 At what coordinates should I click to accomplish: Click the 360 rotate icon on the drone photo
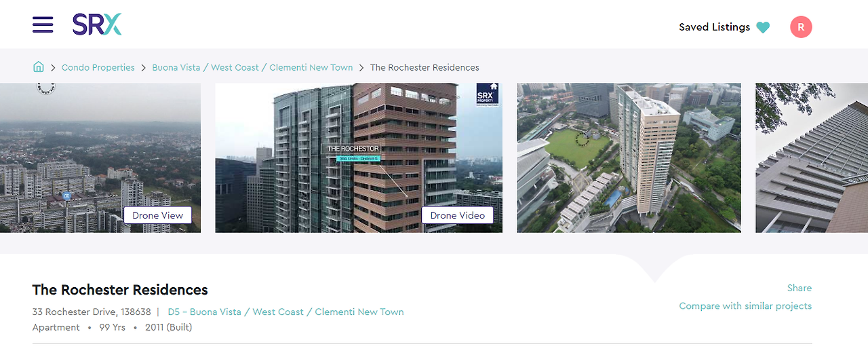coord(45,87)
